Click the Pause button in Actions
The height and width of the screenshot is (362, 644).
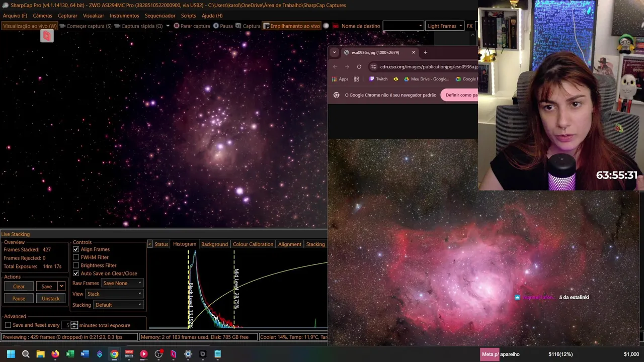click(x=19, y=298)
